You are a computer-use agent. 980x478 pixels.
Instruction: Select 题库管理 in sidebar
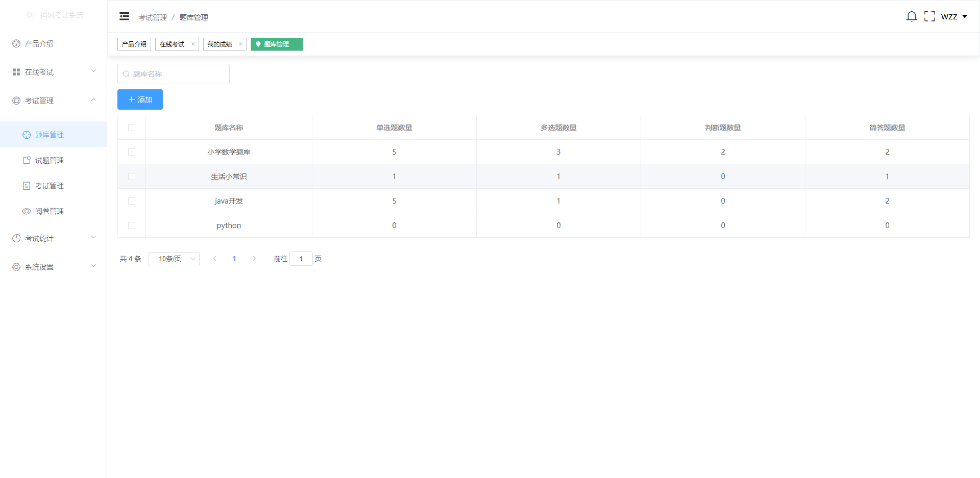[54, 135]
